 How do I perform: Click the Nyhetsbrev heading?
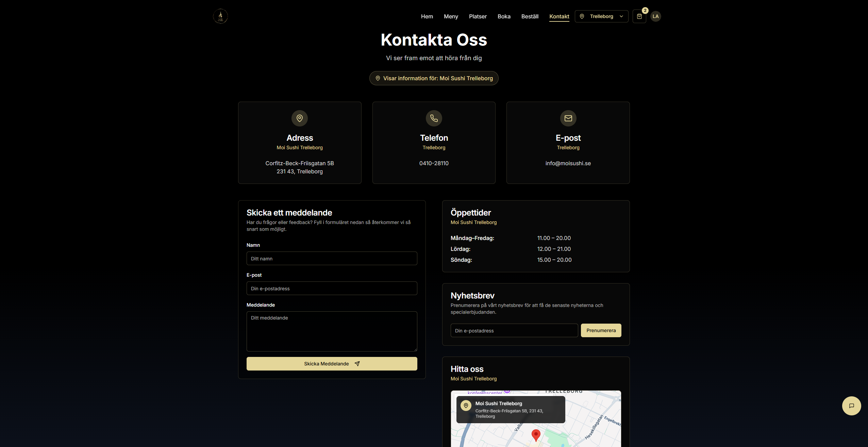tap(472, 296)
